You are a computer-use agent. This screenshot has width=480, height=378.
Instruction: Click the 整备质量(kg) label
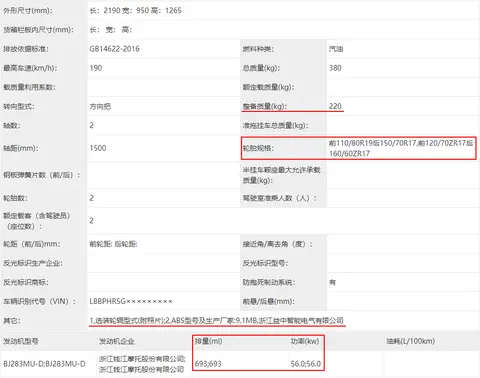(x=265, y=106)
